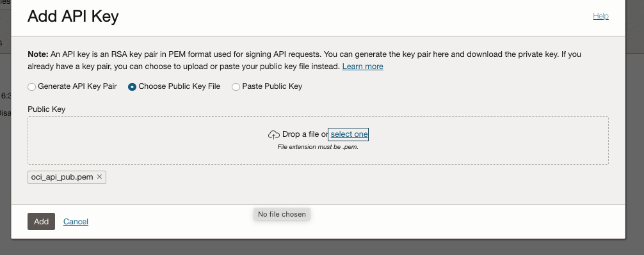
Task: Click the Public Key field label
Action: (x=46, y=109)
